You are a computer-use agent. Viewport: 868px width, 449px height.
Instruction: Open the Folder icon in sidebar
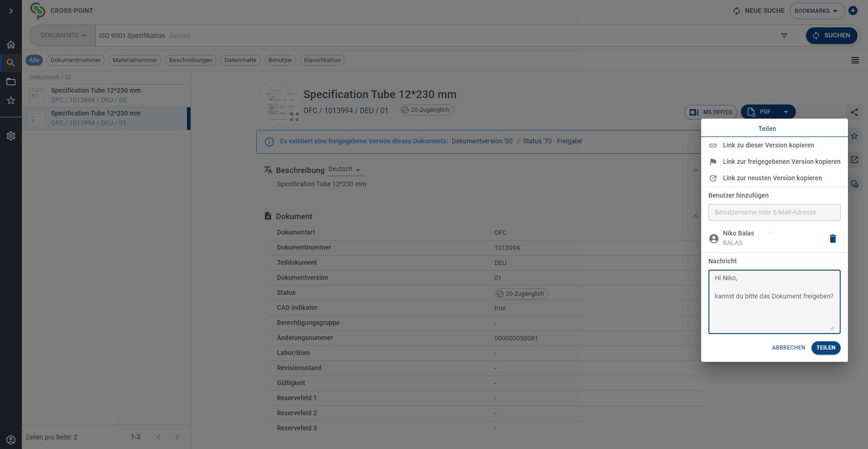click(11, 82)
